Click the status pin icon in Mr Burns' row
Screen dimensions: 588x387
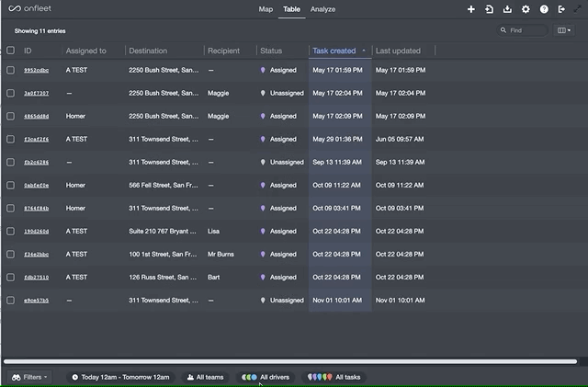pos(263,255)
